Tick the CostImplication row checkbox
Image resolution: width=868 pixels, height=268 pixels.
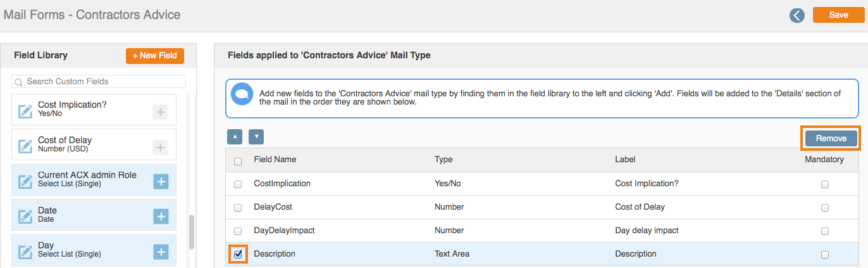pos(238,184)
